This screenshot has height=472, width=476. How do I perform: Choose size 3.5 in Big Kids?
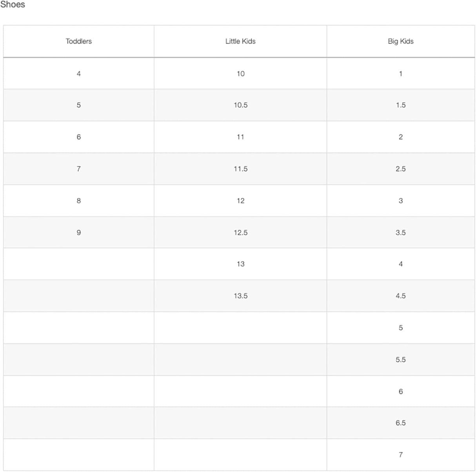[x=400, y=232]
